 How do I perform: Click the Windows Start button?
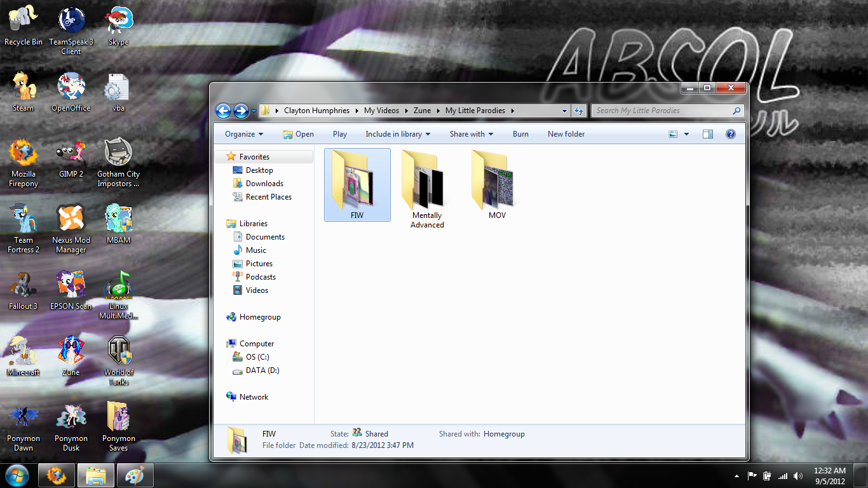tap(17, 475)
